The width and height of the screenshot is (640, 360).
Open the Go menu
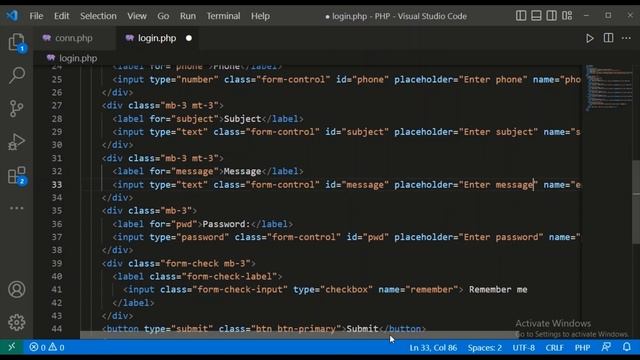click(x=163, y=16)
